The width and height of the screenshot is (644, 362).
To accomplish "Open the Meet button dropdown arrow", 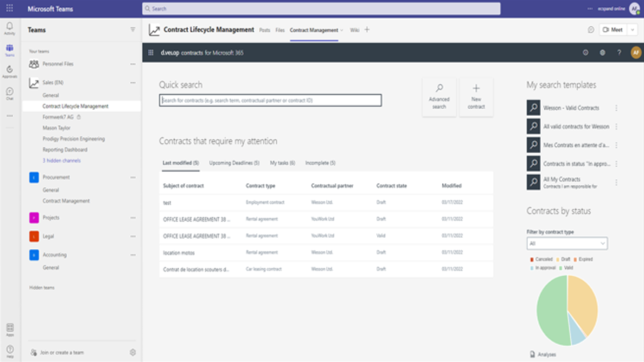I will click(x=633, y=30).
